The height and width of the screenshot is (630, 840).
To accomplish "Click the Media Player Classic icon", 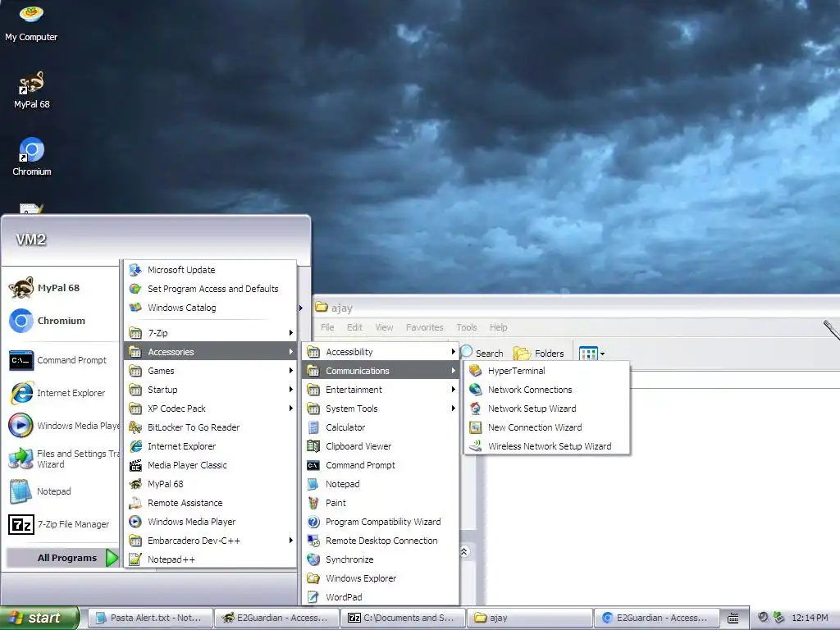I will [x=135, y=465].
